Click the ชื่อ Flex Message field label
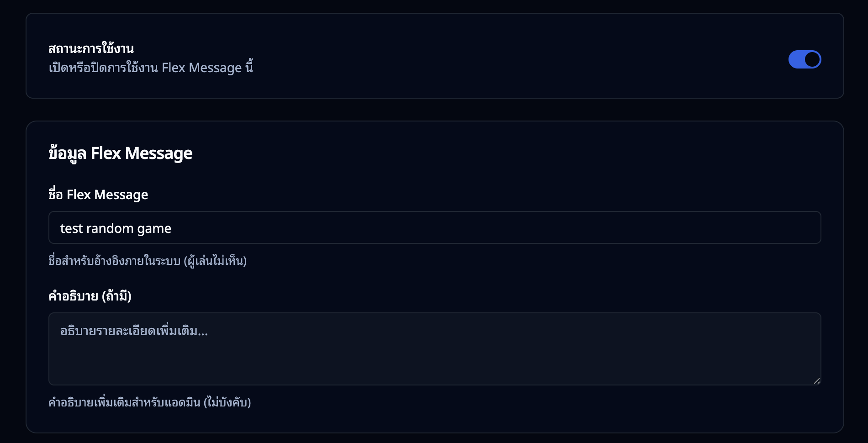This screenshot has height=443, width=868. click(98, 194)
